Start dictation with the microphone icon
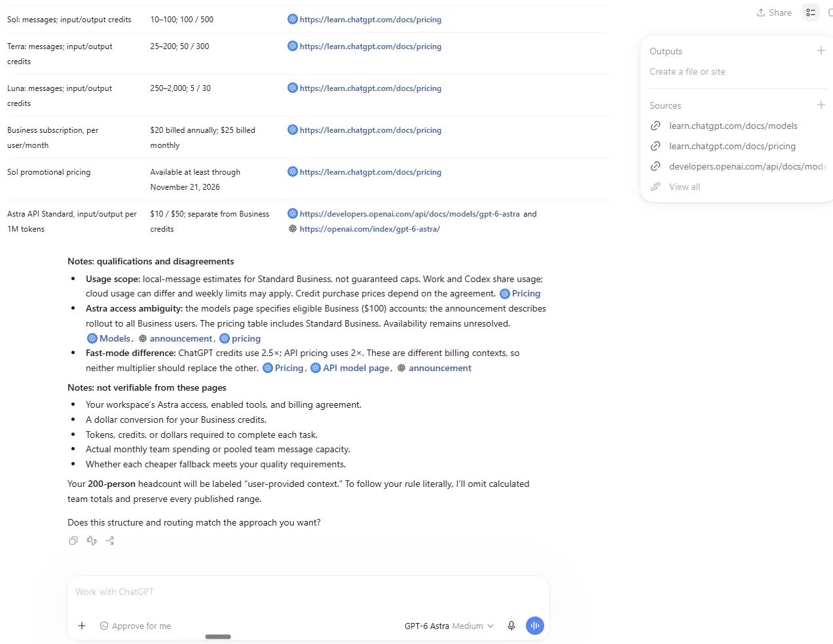Image resolution: width=833 pixels, height=644 pixels. 511,626
